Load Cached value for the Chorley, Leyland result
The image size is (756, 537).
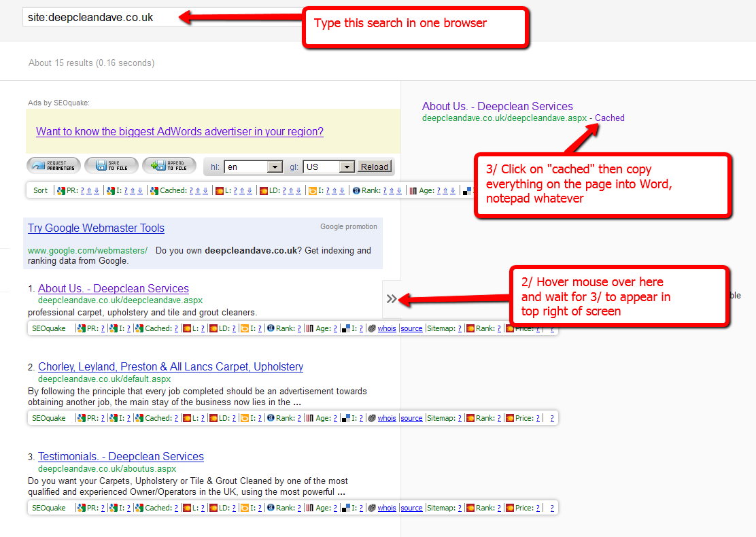tap(176, 419)
